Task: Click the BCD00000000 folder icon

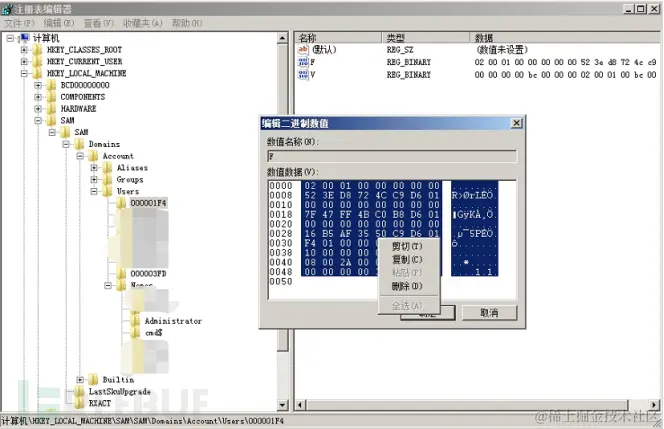Action: [52, 85]
